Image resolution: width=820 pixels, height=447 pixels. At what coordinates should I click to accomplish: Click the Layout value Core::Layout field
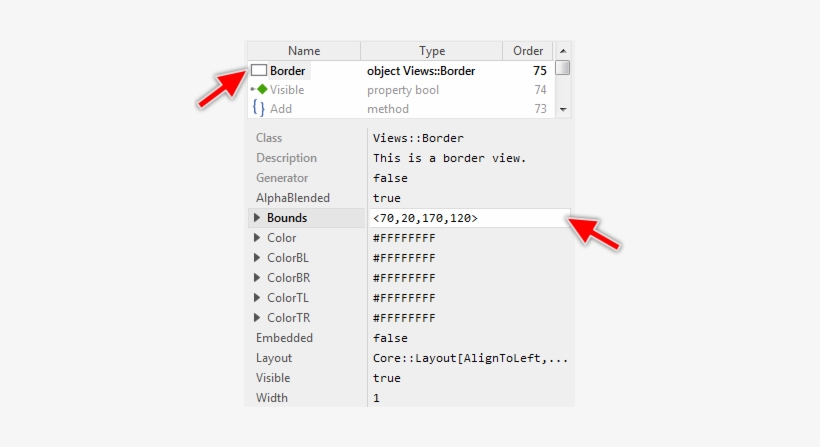469,358
